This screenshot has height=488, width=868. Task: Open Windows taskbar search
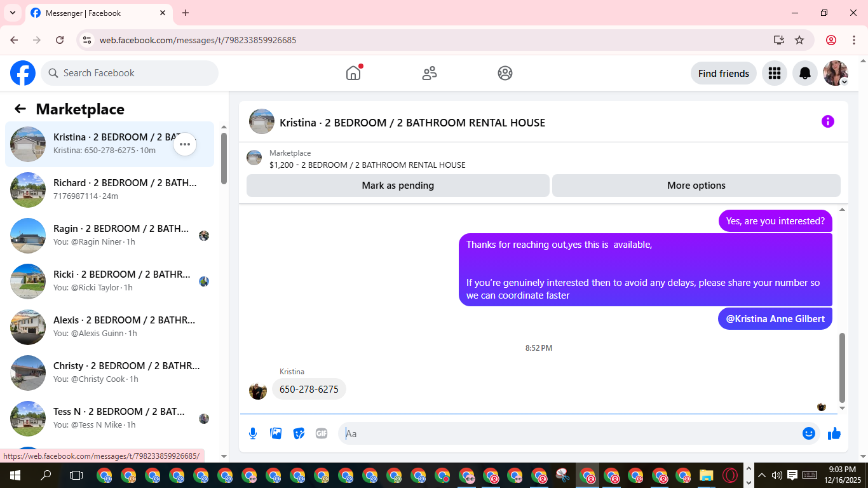tap(46, 475)
